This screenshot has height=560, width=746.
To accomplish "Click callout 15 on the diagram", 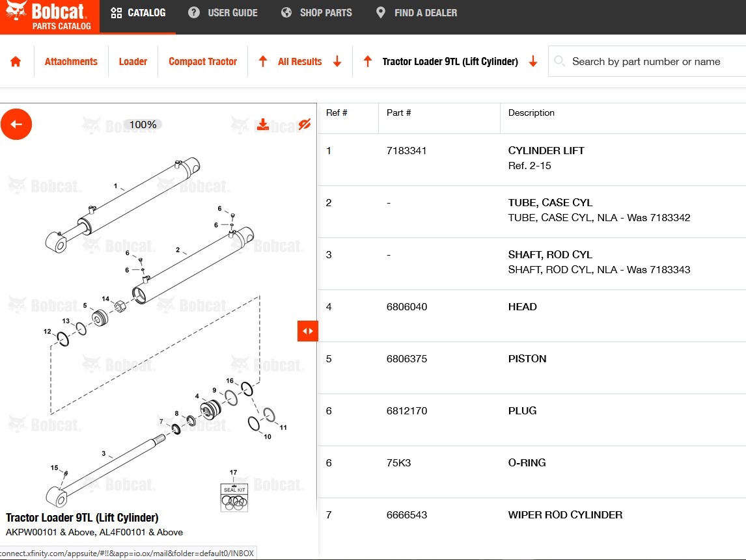I will click(54, 468).
